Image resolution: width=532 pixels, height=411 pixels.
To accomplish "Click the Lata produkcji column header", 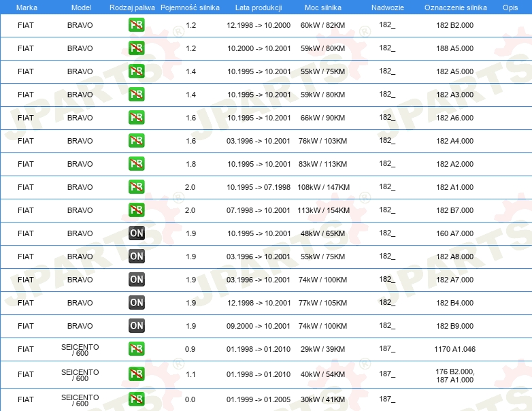I will tap(259, 7).
